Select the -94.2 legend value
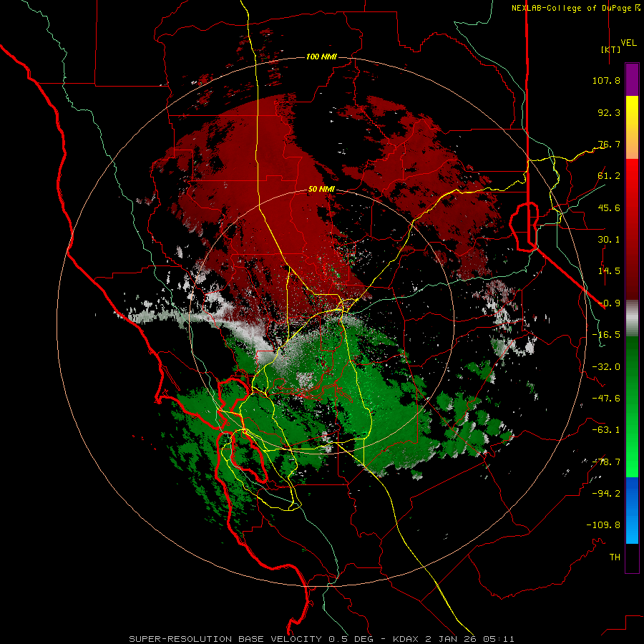Screen dimensions: 644x644 (x=606, y=494)
